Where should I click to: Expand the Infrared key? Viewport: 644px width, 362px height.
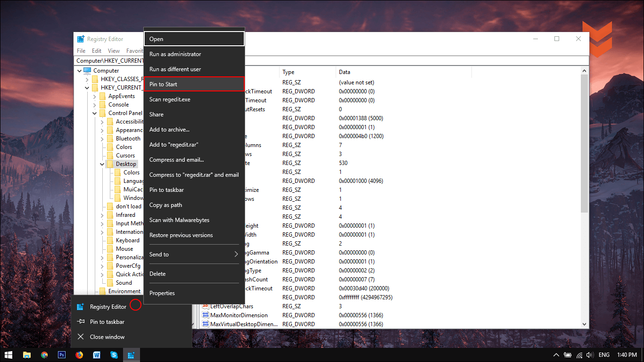[102, 215]
